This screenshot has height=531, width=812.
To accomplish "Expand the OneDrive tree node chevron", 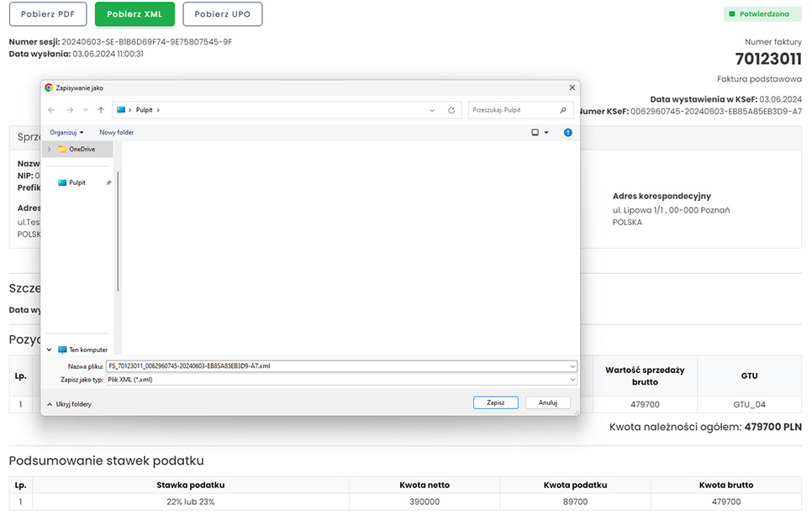I will [49, 149].
